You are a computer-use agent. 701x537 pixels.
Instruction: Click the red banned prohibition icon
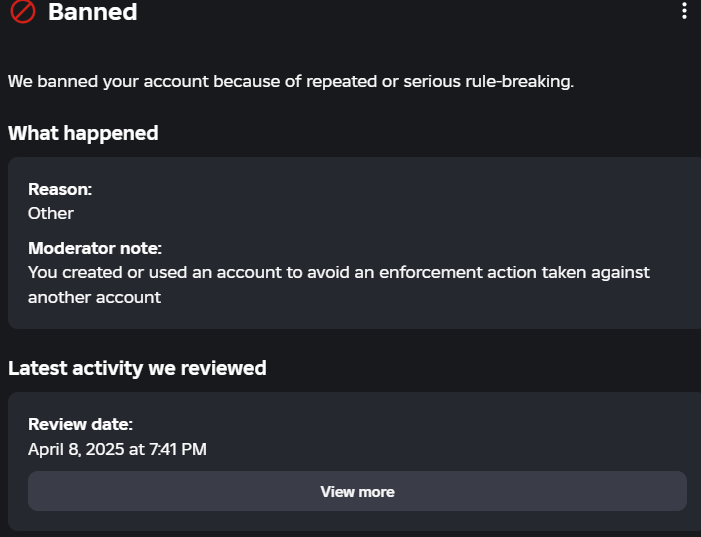23,11
